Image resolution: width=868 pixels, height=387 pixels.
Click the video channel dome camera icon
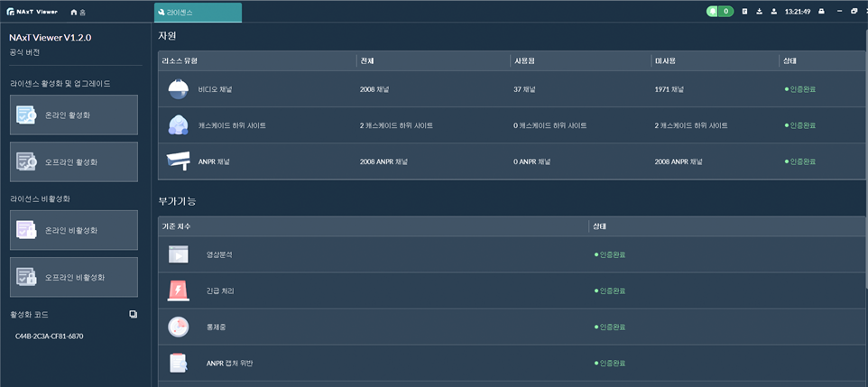(x=178, y=89)
